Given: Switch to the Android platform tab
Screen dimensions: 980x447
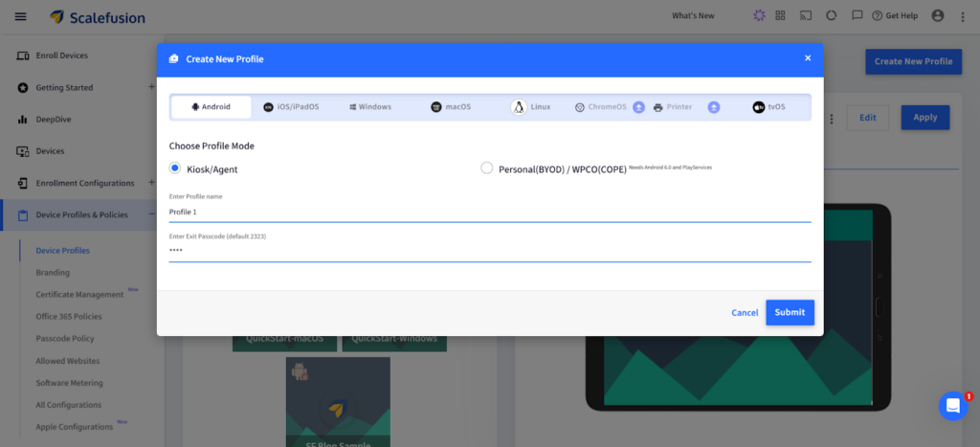Looking at the screenshot, I should (x=212, y=107).
